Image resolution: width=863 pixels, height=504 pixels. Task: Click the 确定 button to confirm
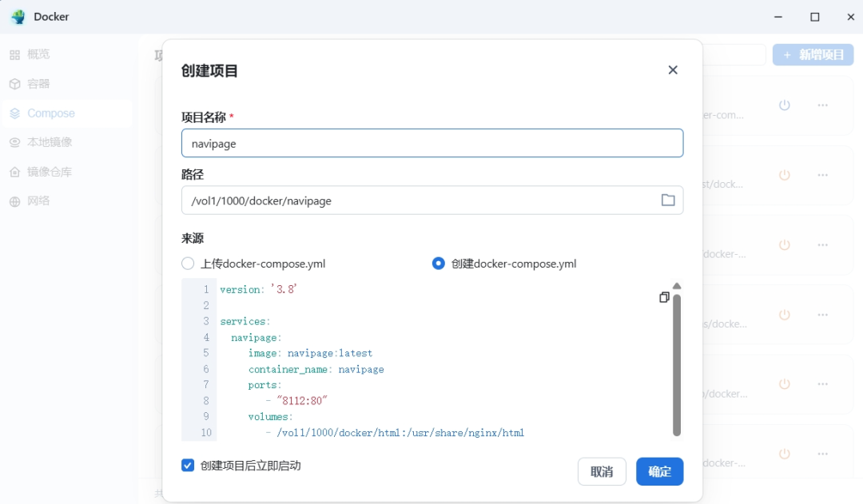(x=659, y=471)
